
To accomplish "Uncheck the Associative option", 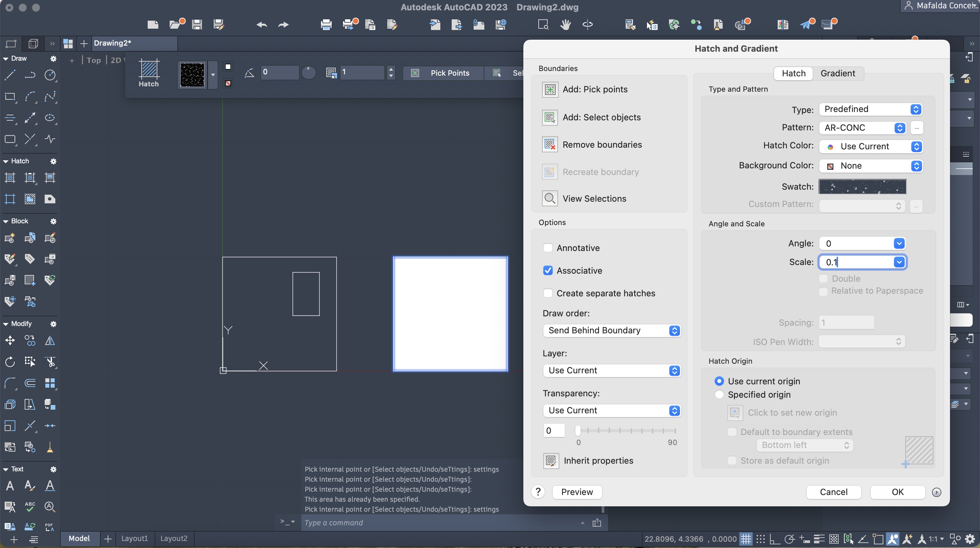I will click(548, 271).
